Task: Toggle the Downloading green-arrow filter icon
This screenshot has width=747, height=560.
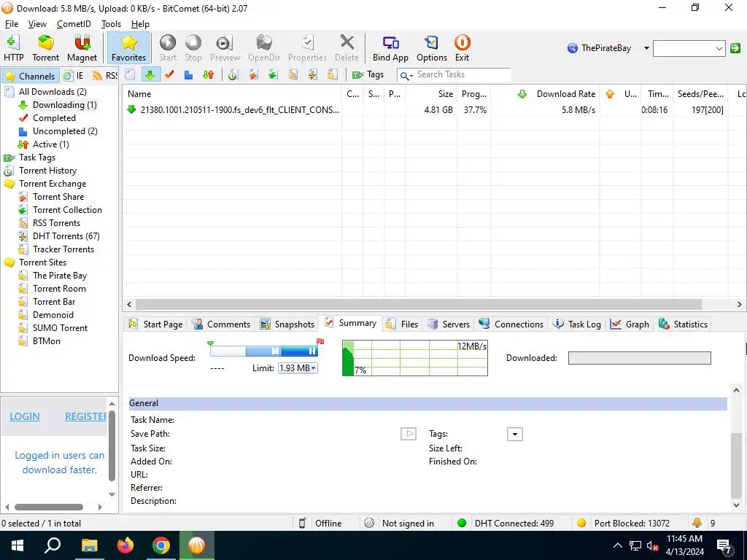Action: 150,75
